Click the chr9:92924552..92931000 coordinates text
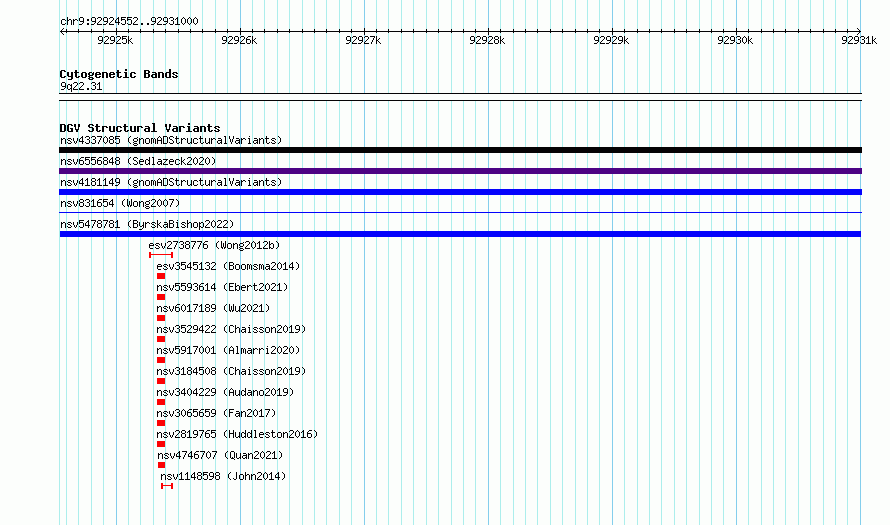 129,21
